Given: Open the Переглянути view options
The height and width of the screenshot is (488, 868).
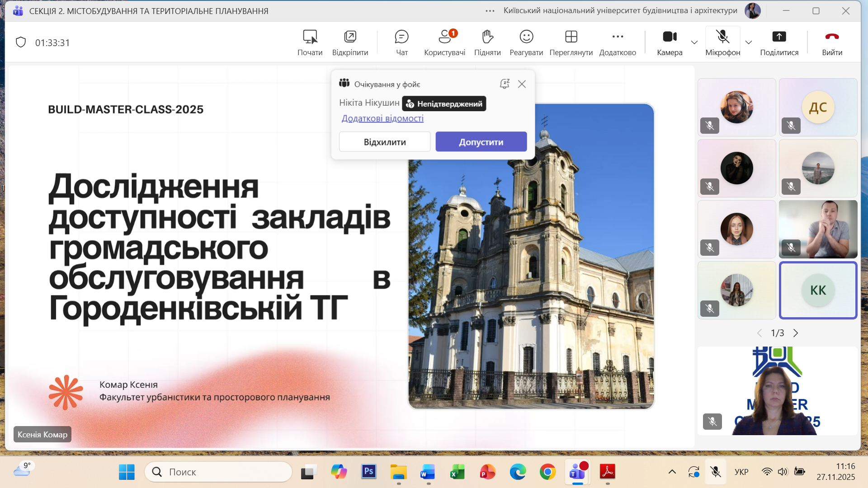Looking at the screenshot, I should click(571, 42).
